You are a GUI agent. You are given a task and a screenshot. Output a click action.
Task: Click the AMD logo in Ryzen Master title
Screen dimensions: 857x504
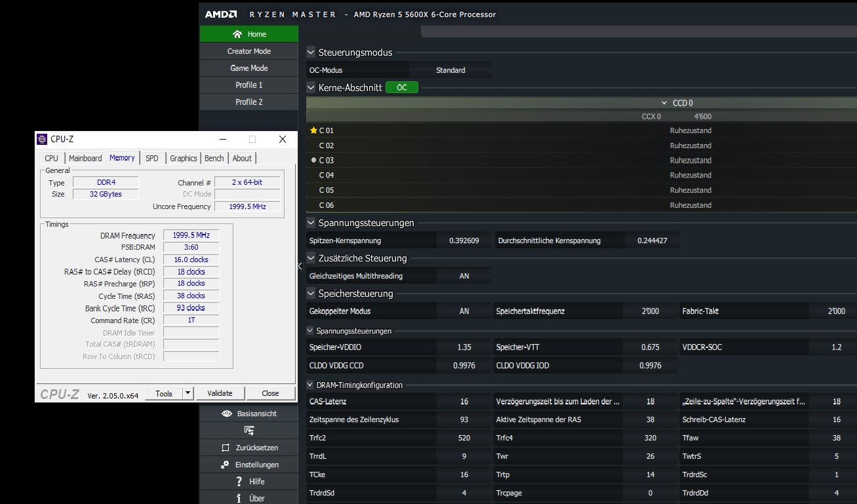point(221,14)
